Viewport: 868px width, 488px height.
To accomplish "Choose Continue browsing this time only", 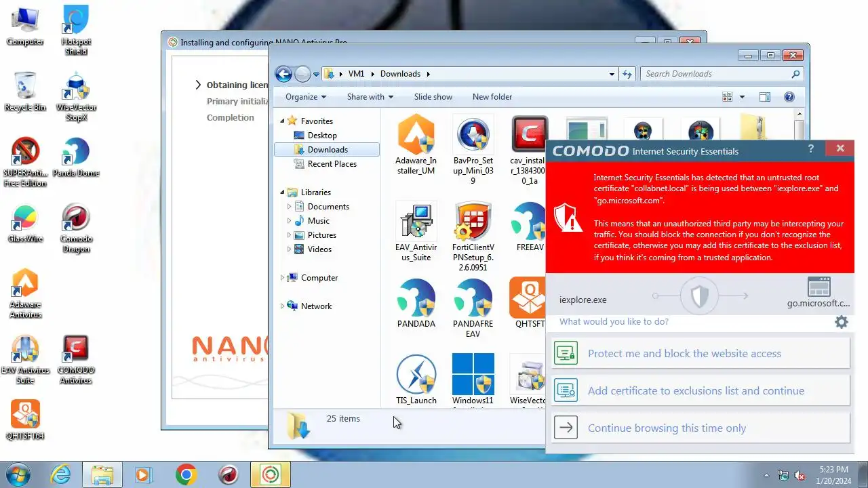I will point(701,428).
